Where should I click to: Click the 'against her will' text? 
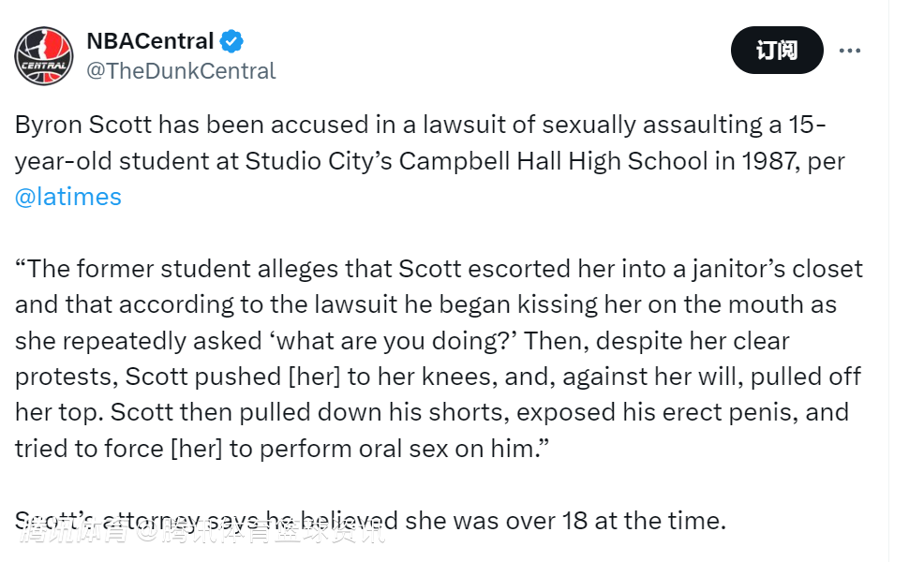click(x=652, y=377)
